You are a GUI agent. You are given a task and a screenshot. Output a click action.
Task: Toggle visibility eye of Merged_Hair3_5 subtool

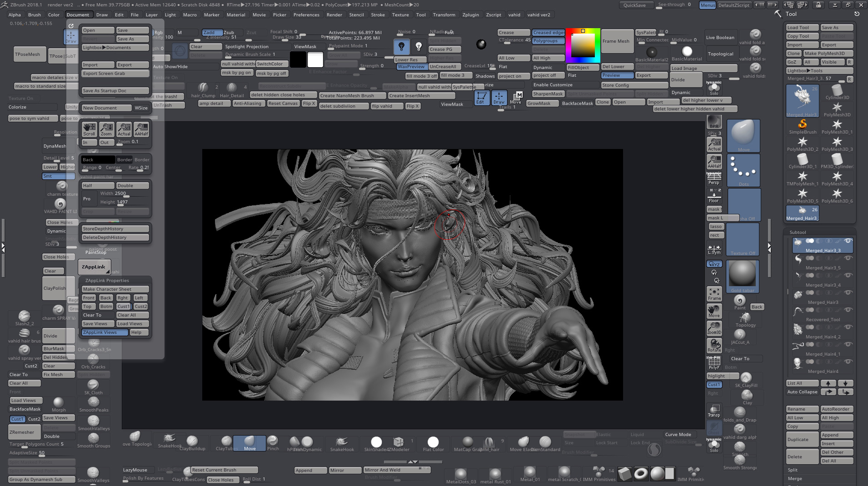tap(848, 258)
